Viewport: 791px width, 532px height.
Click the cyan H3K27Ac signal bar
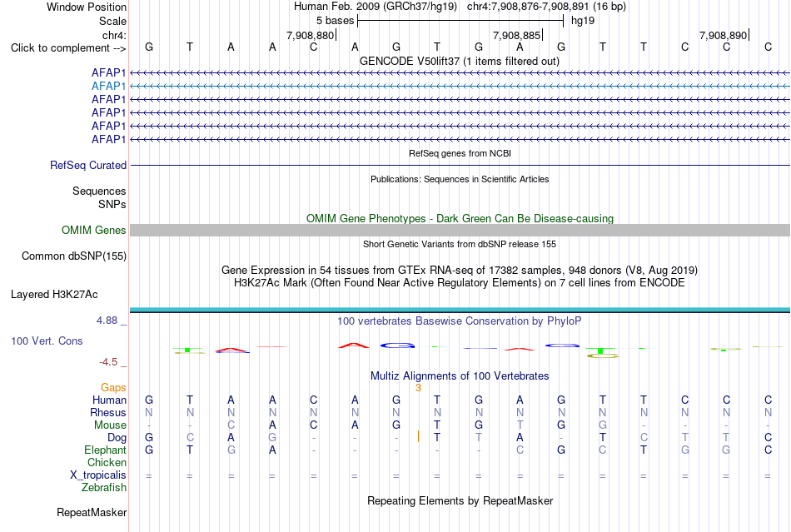coord(460,310)
